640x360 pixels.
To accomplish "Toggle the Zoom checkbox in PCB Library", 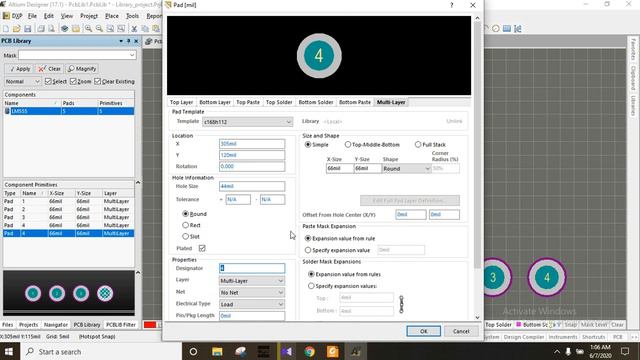I will [x=73, y=82].
